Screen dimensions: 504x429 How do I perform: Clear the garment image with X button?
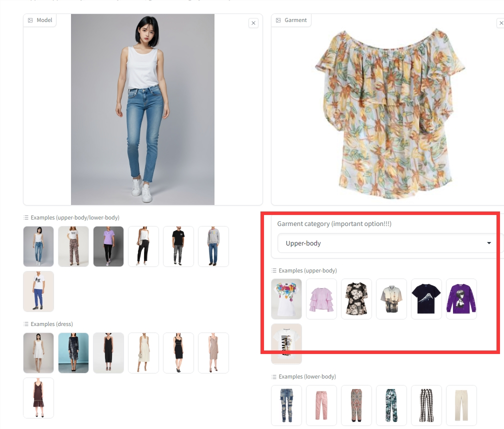(500, 23)
